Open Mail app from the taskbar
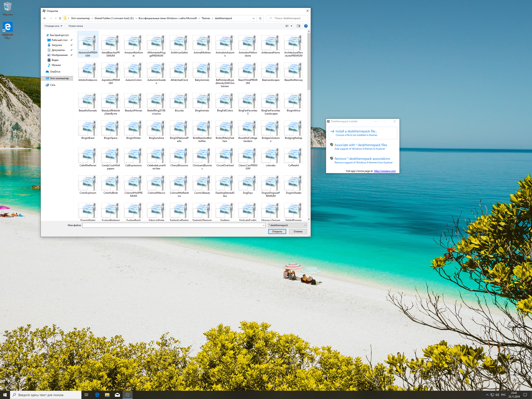This screenshot has width=532, height=399. coord(117,395)
